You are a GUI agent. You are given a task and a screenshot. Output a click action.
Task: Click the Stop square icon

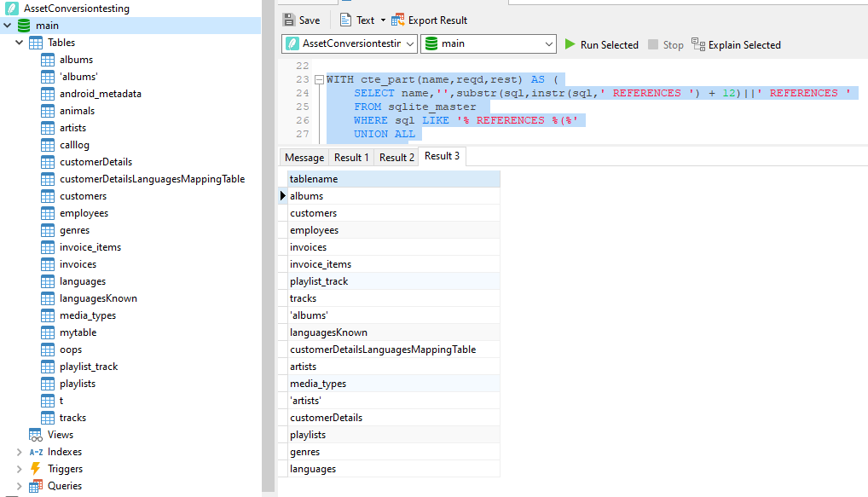click(x=653, y=44)
